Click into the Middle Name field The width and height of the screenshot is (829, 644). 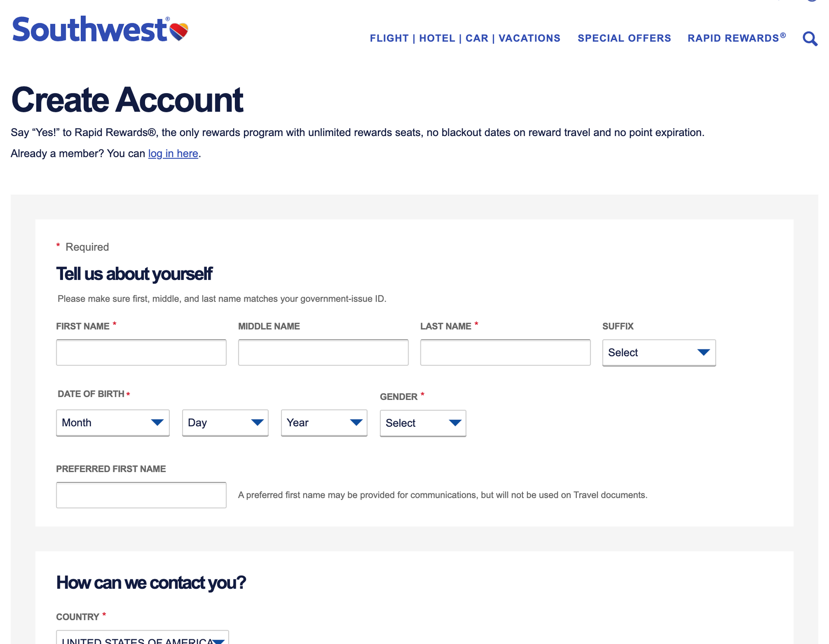[323, 352]
